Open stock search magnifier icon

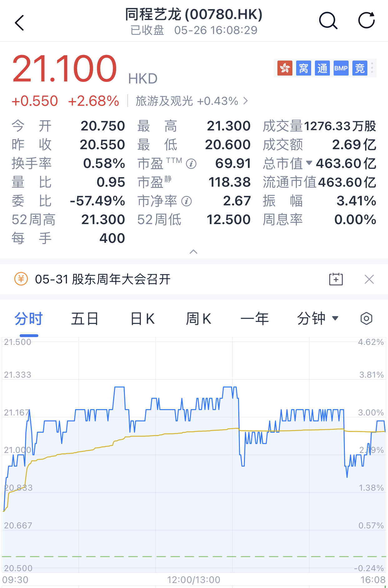(x=328, y=21)
